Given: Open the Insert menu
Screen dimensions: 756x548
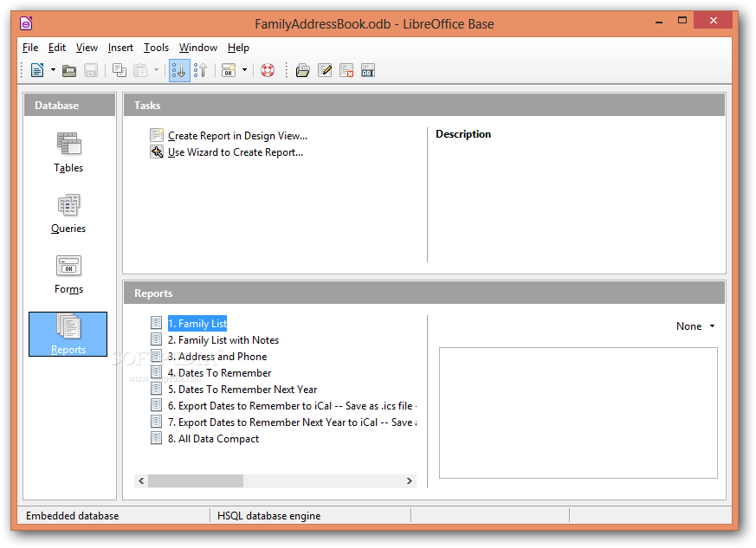Looking at the screenshot, I should pyautogui.click(x=120, y=48).
